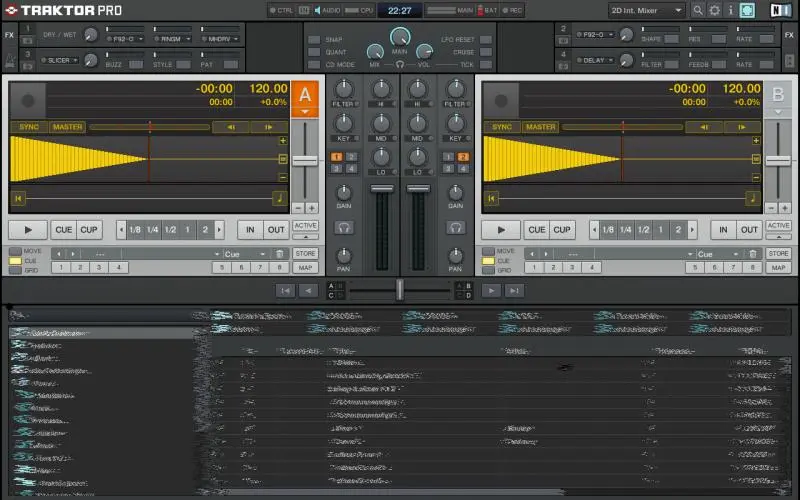Switch to GRID panel tab on Deck B
800x500 pixels.
click(x=489, y=270)
